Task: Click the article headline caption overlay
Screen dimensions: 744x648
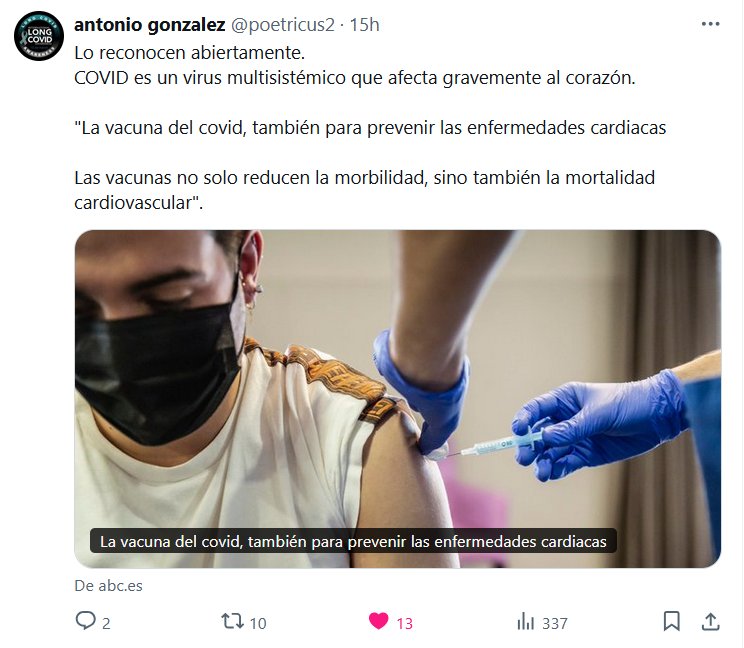Action: tap(353, 541)
